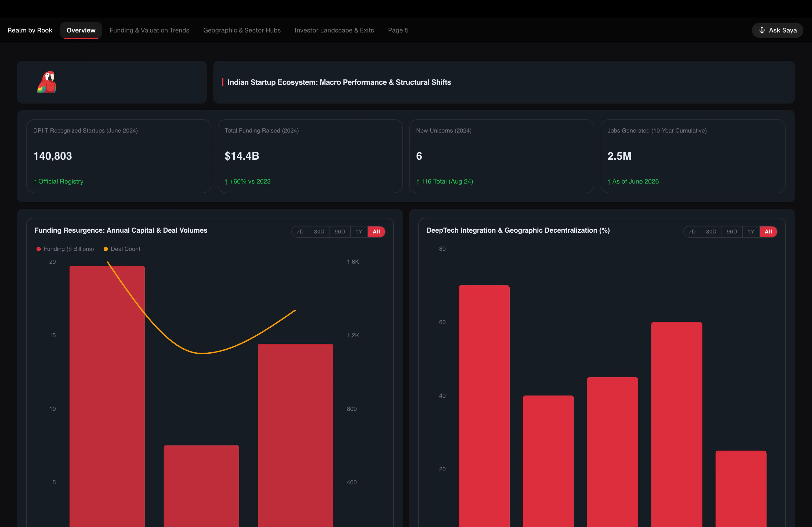
Task: Toggle the Funding ($ Billions) legend item
Action: click(65, 249)
